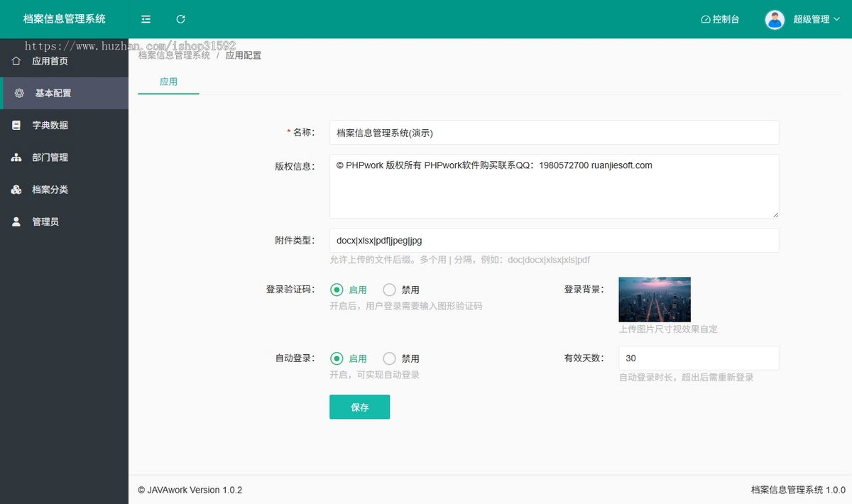The height and width of the screenshot is (504, 852).
Task: Open 应用首页 in the sidebar
Action: (x=64, y=61)
